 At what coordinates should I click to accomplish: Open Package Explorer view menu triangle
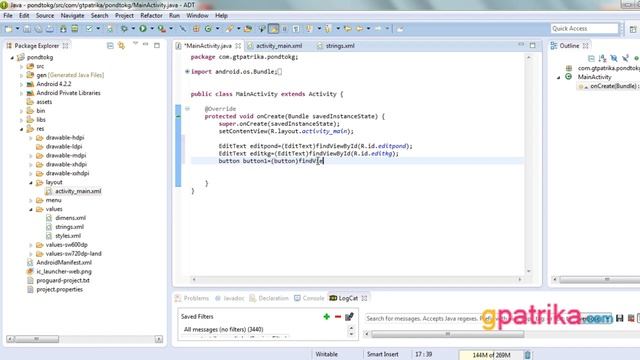click(x=135, y=44)
